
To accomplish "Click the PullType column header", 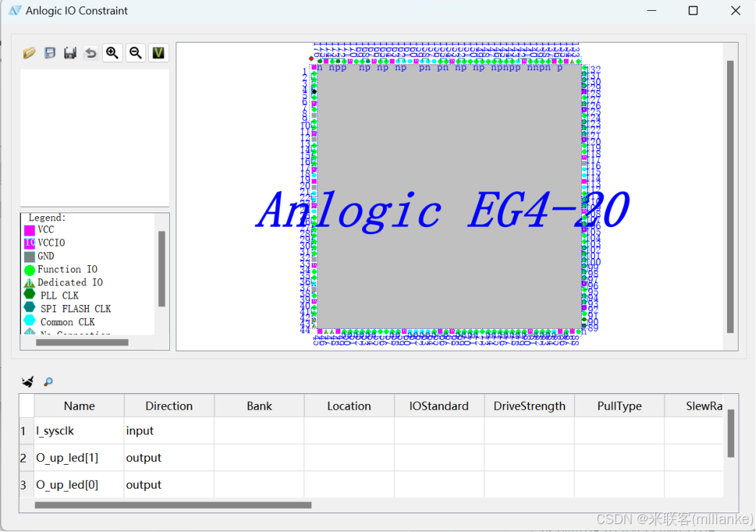I will point(619,406).
